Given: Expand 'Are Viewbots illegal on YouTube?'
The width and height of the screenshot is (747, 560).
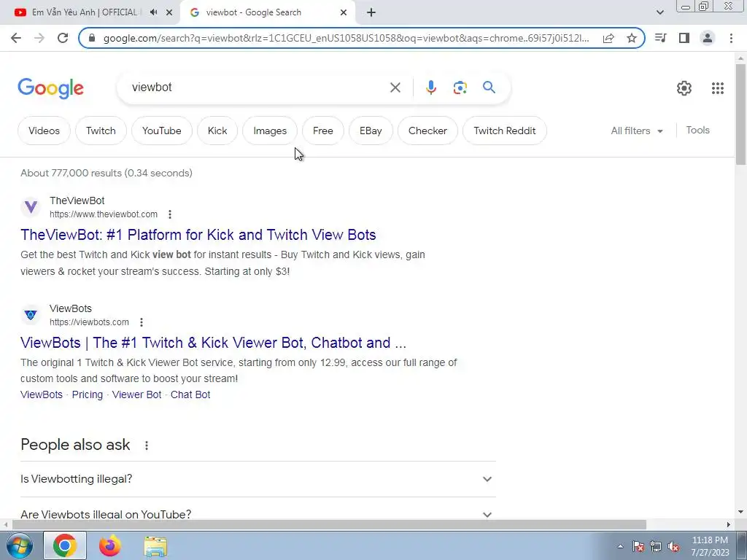Looking at the screenshot, I should point(258,514).
